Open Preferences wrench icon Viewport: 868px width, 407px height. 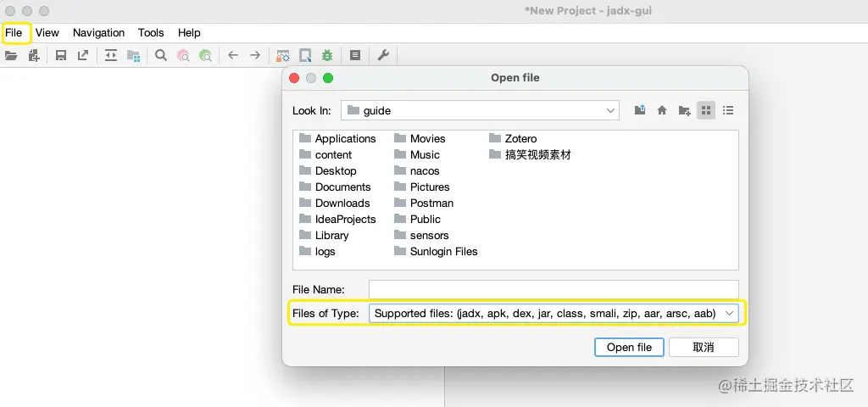[383, 55]
